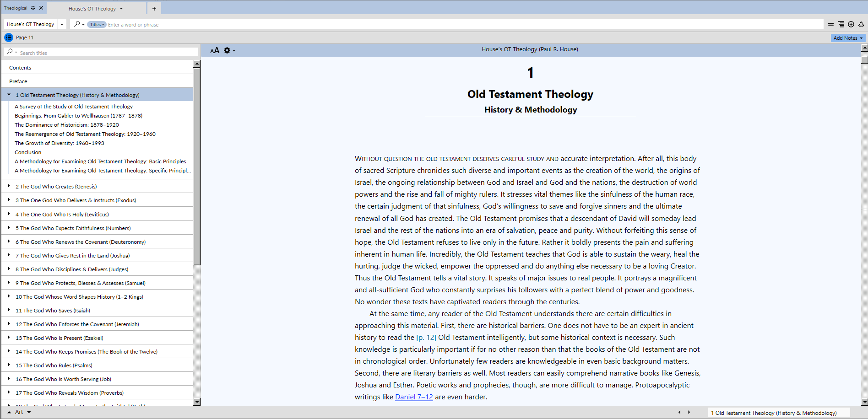Open The Growth of Diversity: 1960–1993
Viewport: 868px width, 419px height.
click(60, 143)
